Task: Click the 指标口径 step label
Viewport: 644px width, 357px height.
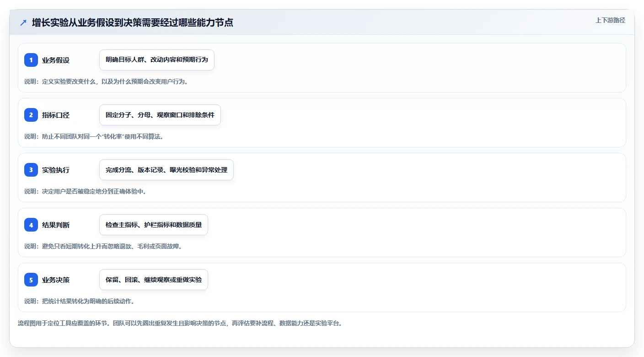Action: tap(56, 115)
